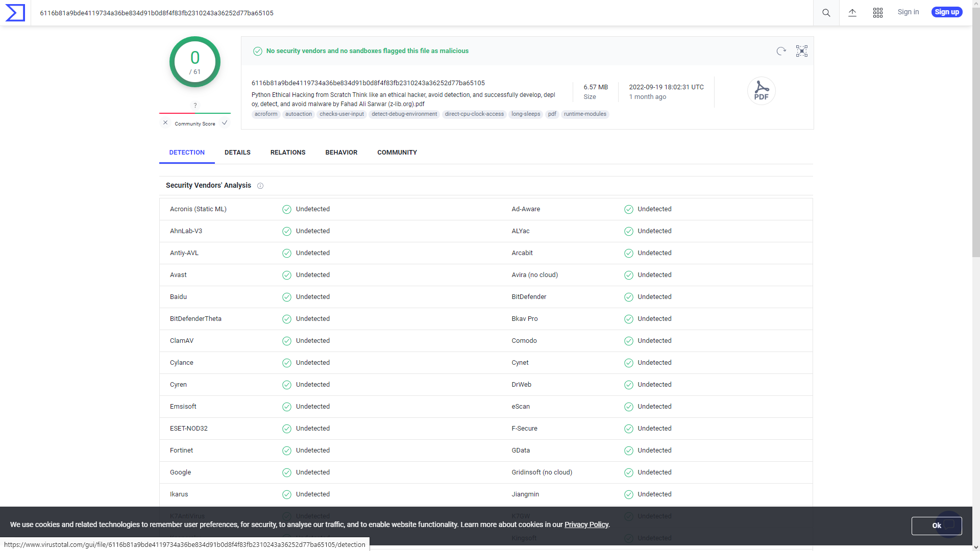Click the hash search input field
980x551 pixels.
click(x=422, y=13)
